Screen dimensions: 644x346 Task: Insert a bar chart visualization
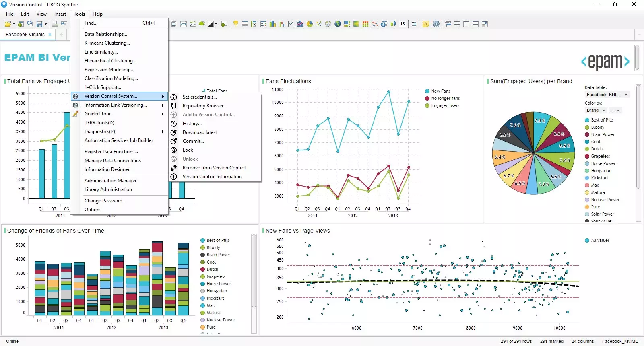[x=272, y=24]
